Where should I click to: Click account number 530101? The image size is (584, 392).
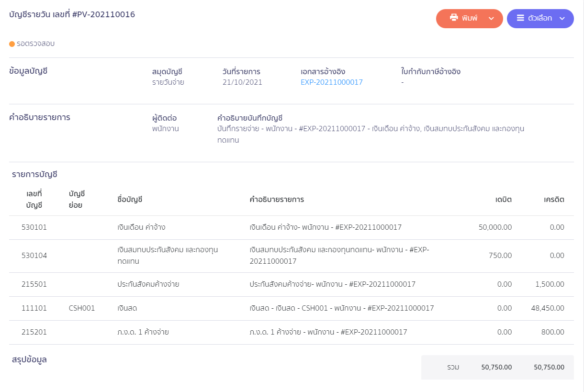(34, 227)
